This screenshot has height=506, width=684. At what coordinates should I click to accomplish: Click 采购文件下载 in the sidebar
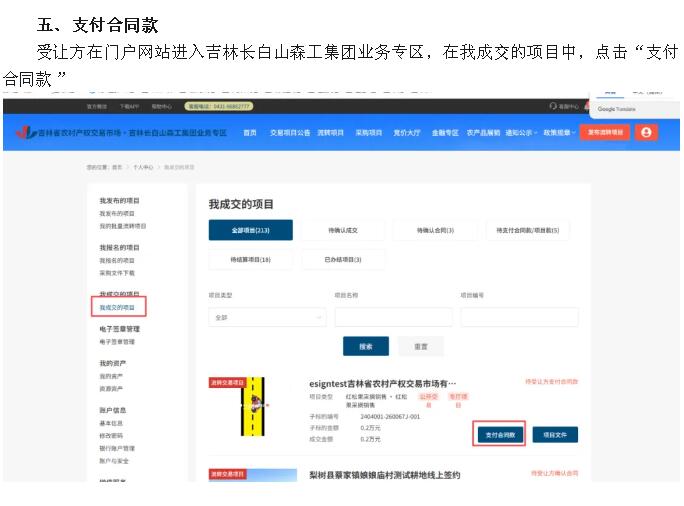click(117, 273)
